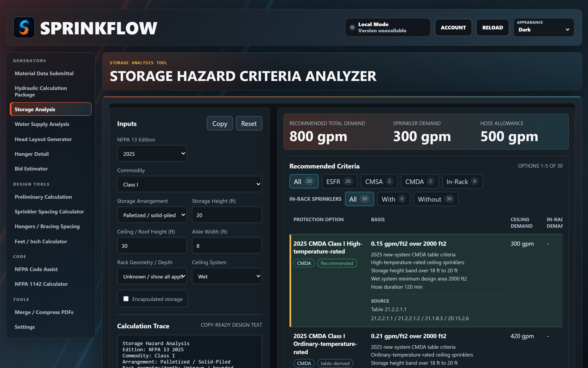The width and height of the screenshot is (588, 368).
Task: Click the Ceiling Demand column header
Action: (x=521, y=222)
